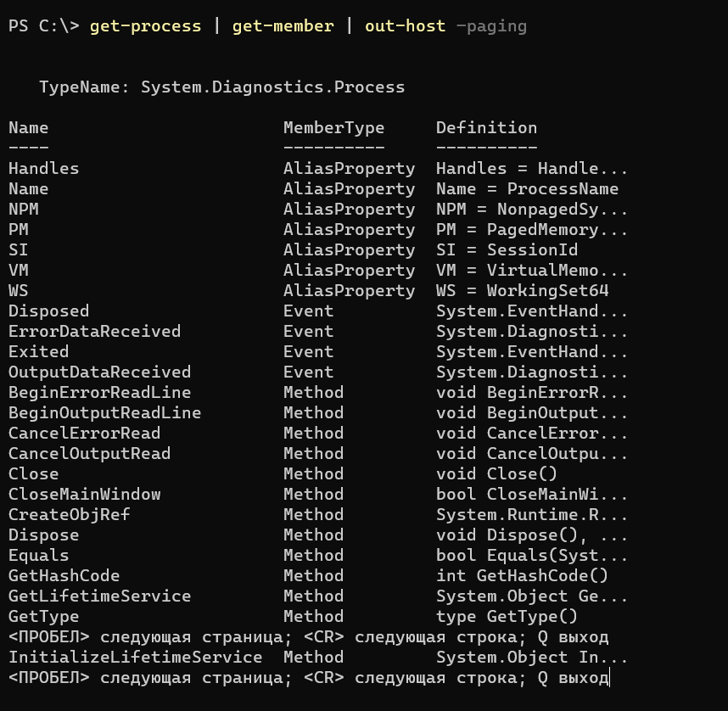
Task: Click the Name column header
Action: (x=28, y=128)
